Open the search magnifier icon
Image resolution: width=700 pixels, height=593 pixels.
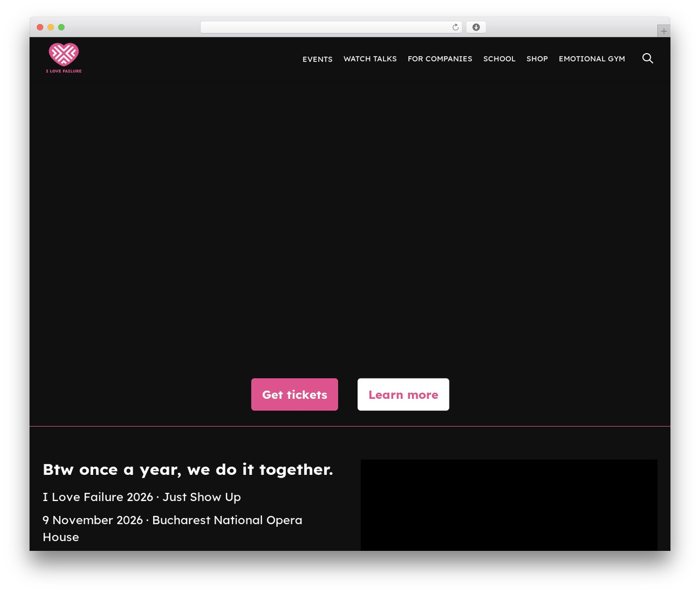tap(647, 59)
